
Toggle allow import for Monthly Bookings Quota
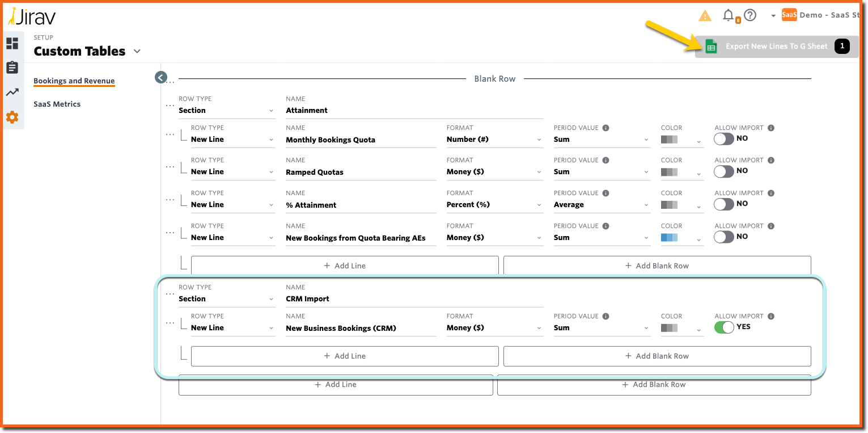pos(724,139)
